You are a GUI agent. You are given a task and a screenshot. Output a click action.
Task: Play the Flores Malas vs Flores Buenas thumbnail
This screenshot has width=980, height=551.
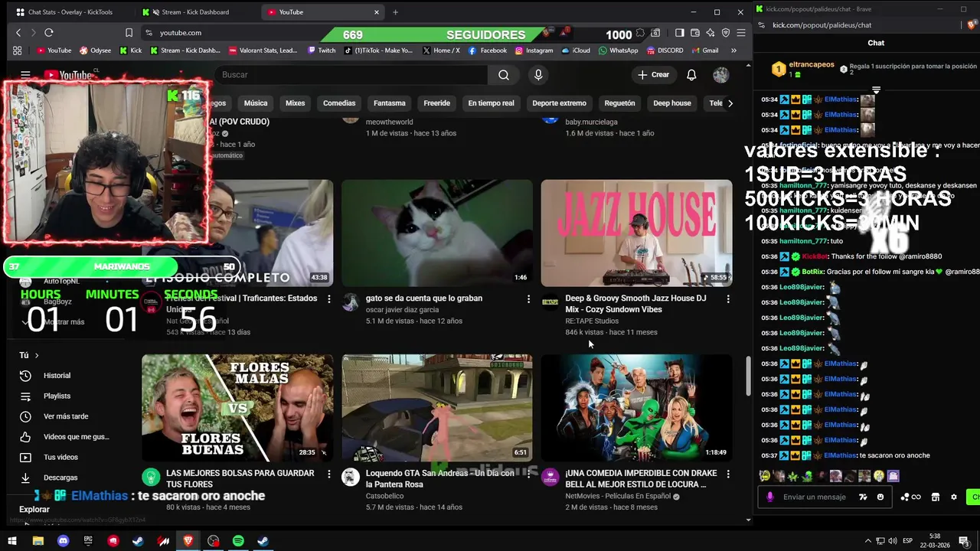[x=237, y=407]
